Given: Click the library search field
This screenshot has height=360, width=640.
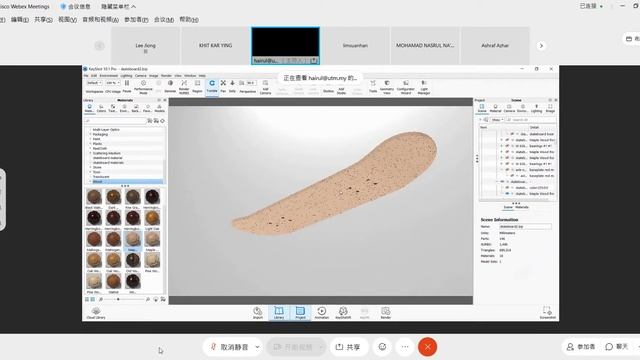Looking at the screenshot, I should (115, 121).
